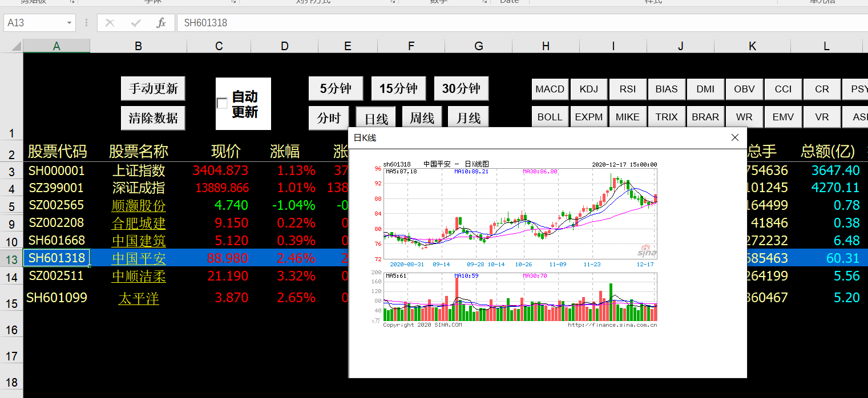The height and width of the screenshot is (398, 868).
Task: Select cell SZ399001
Action: (x=56, y=188)
